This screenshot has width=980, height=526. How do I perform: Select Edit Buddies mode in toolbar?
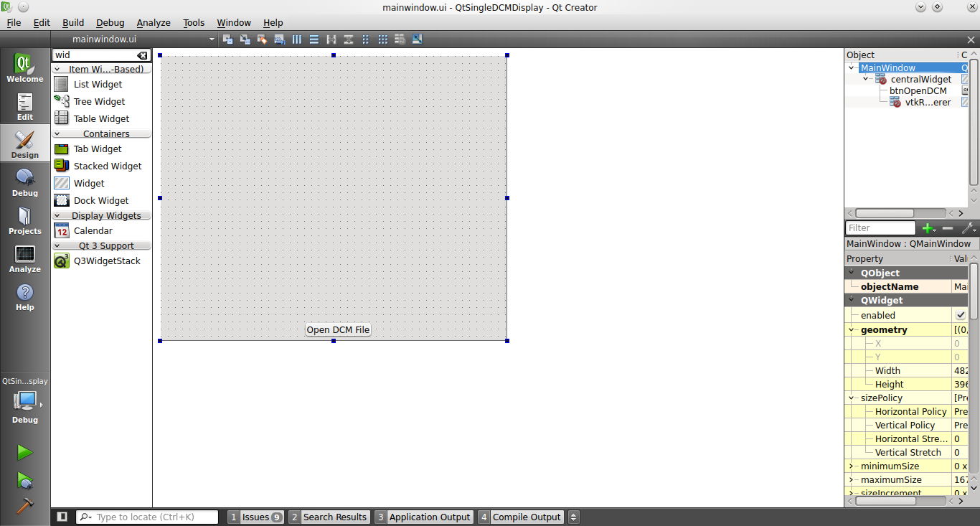click(262, 39)
